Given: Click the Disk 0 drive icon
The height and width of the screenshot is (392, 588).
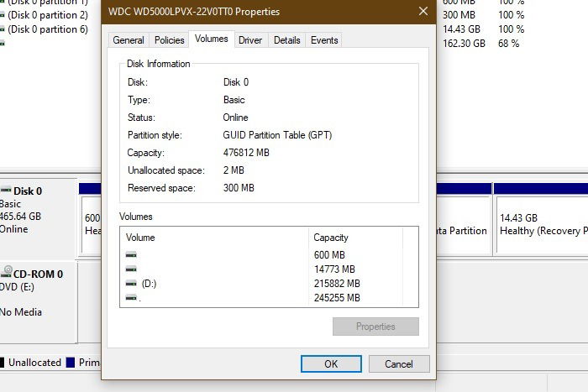Looking at the screenshot, I should tap(6, 190).
